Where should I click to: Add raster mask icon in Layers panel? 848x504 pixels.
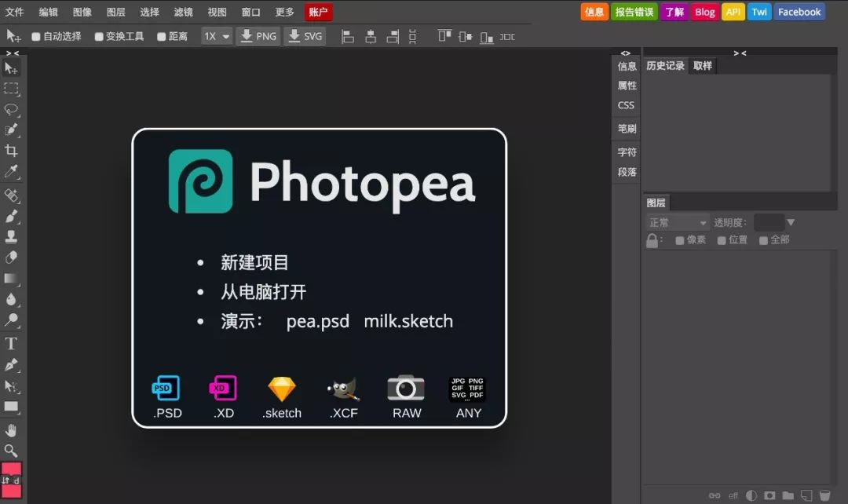[769, 495]
